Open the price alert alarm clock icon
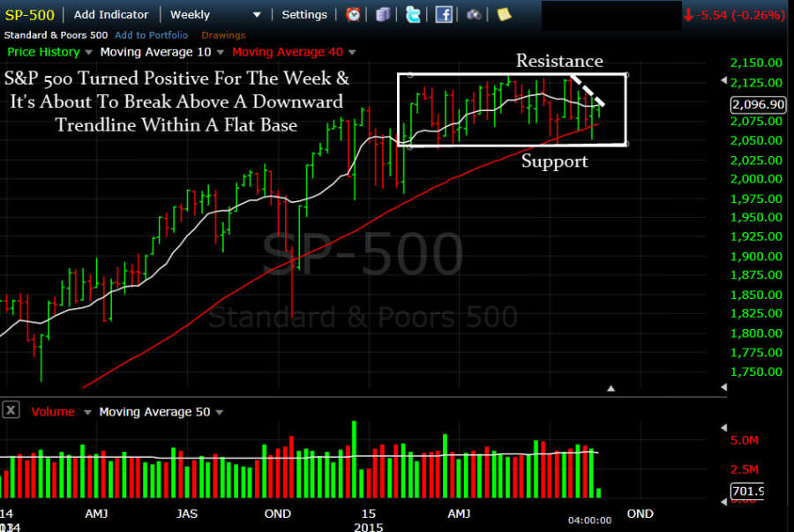This screenshot has height=532, width=794. point(353,15)
